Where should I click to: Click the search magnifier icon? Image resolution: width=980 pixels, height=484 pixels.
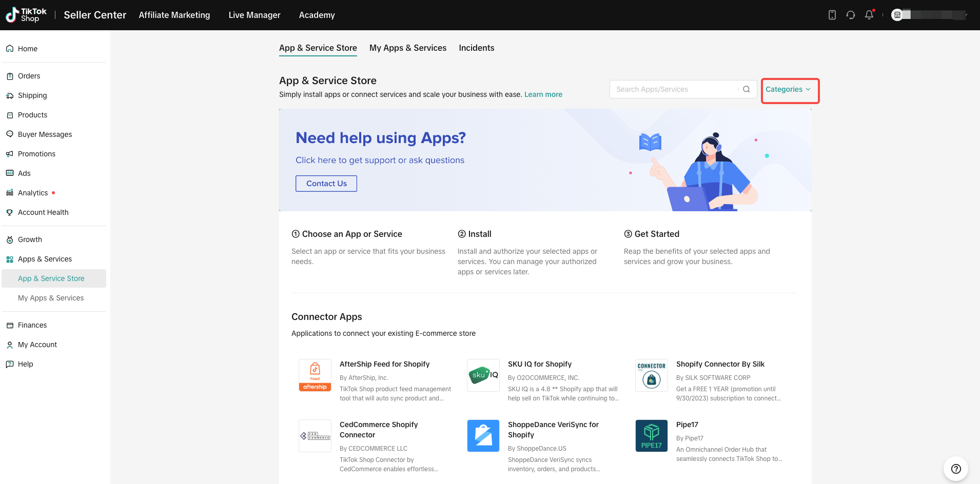(x=747, y=89)
